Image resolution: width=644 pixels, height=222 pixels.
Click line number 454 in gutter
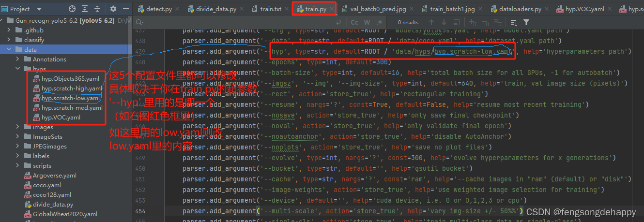[140, 211]
